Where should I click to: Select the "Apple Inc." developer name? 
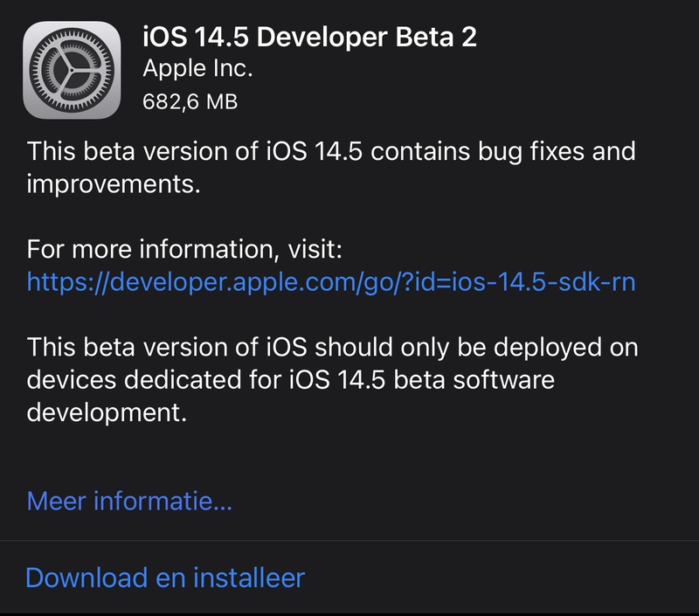click(x=197, y=69)
